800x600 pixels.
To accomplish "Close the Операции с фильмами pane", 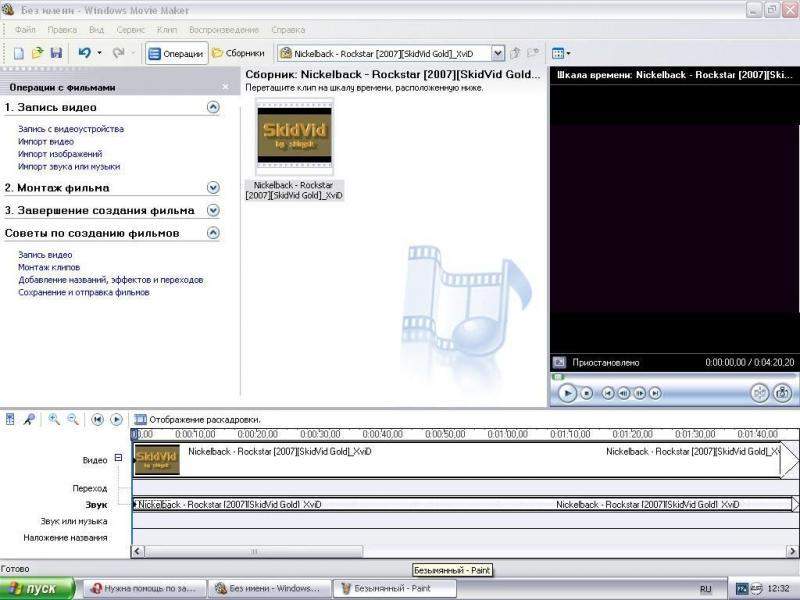I will (226, 87).
